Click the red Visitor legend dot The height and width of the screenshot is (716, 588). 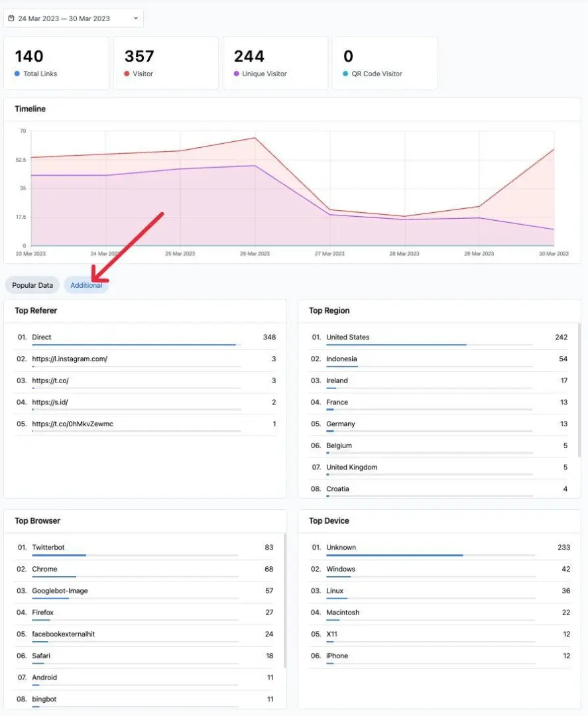[x=127, y=74]
